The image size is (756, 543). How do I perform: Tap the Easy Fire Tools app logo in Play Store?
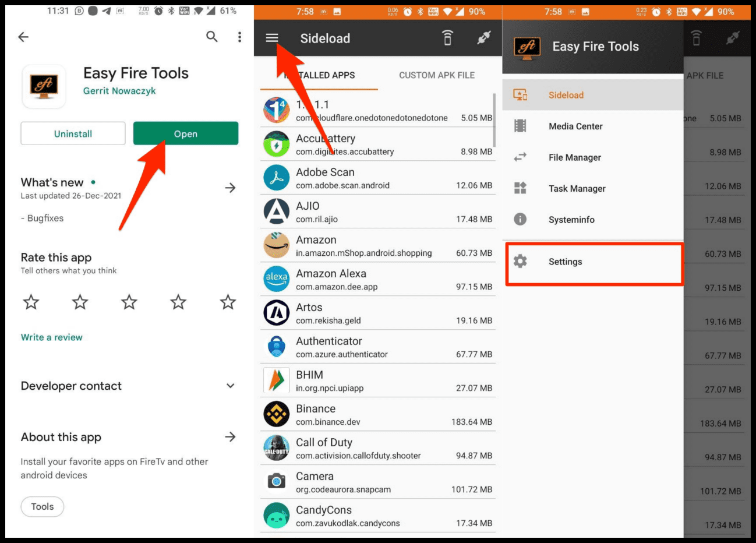pyautogui.click(x=44, y=86)
